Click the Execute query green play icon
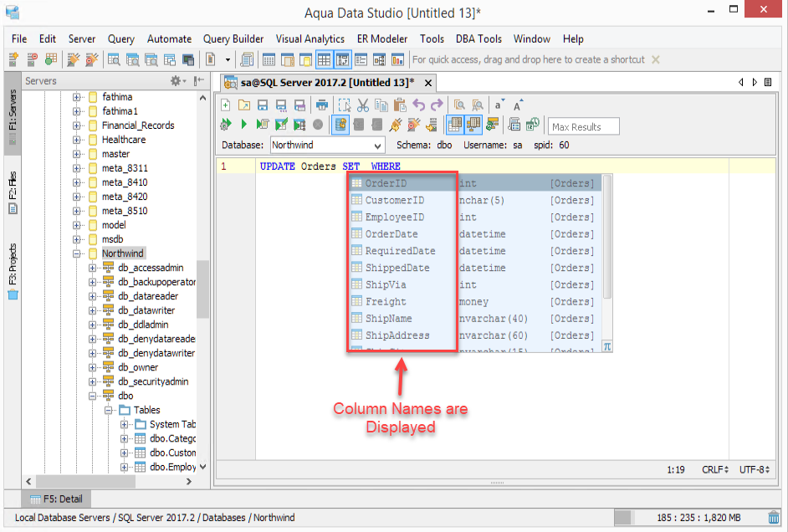 click(243, 124)
